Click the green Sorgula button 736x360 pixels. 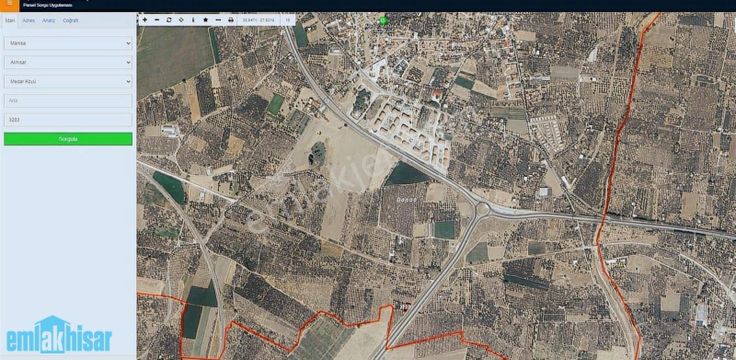coord(68,139)
